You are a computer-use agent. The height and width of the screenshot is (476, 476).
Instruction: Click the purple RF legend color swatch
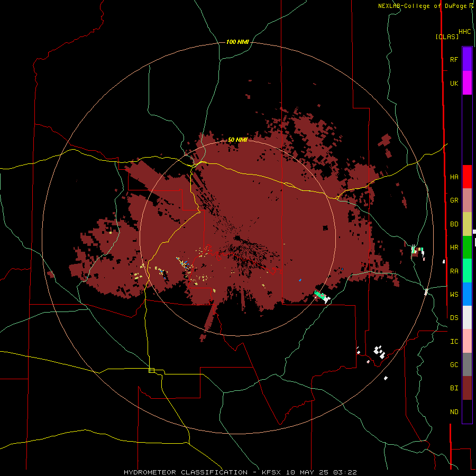467,59
